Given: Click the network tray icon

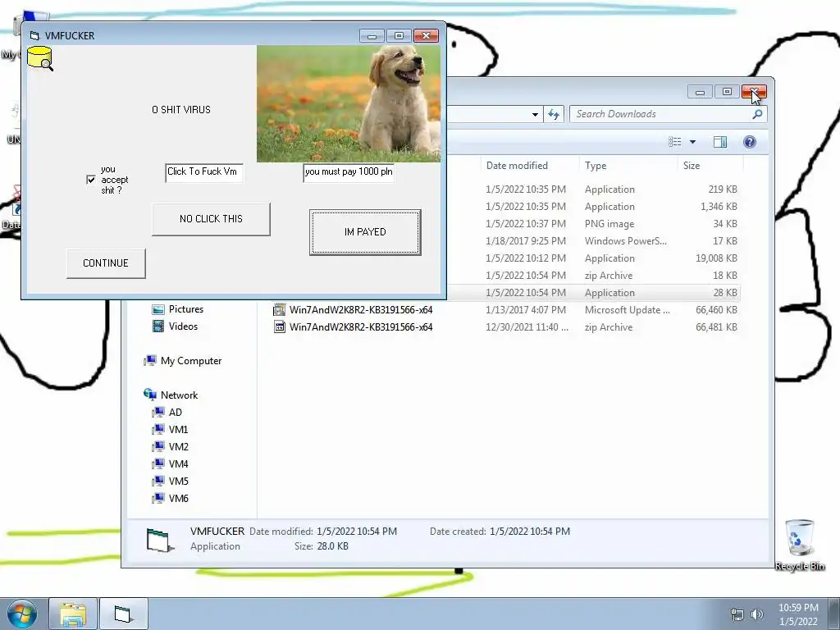Looking at the screenshot, I should tap(737, 614).
